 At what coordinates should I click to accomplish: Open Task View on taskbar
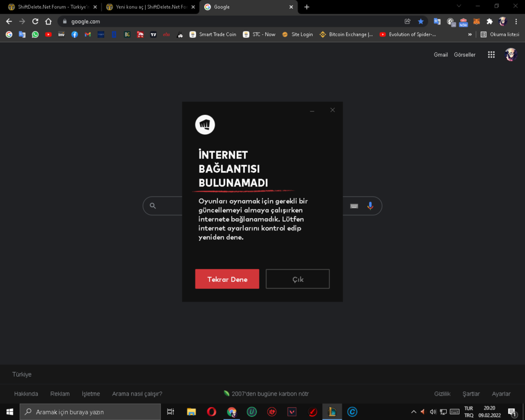pyautogui.click(x=170, y=412)
